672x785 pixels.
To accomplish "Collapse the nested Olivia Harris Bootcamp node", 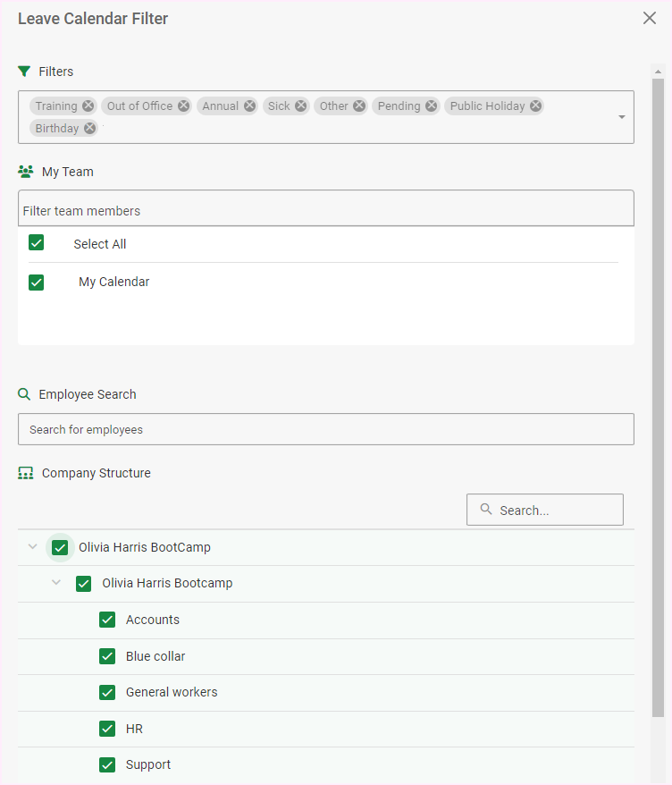I will pyautogui.click(x=56, y=583).
